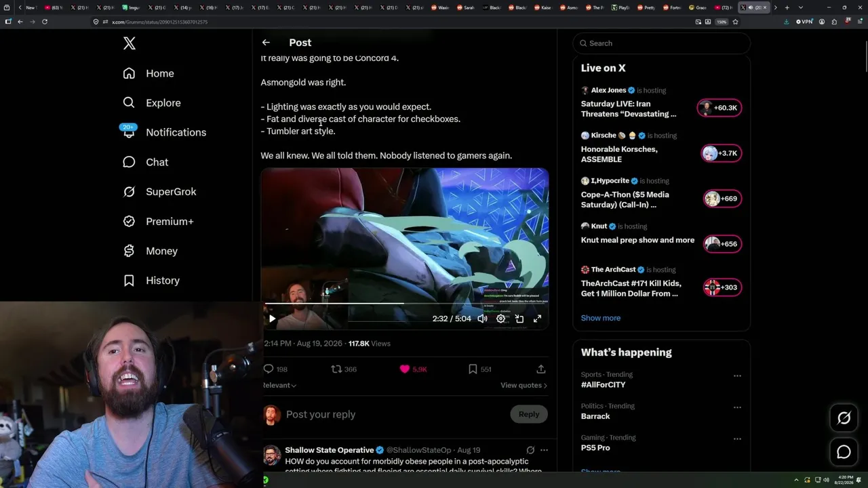Join Kirsche's +3.7K live stream
Image resolution: width=868 pixels, height=488 pixels.
tap(721, 153)
